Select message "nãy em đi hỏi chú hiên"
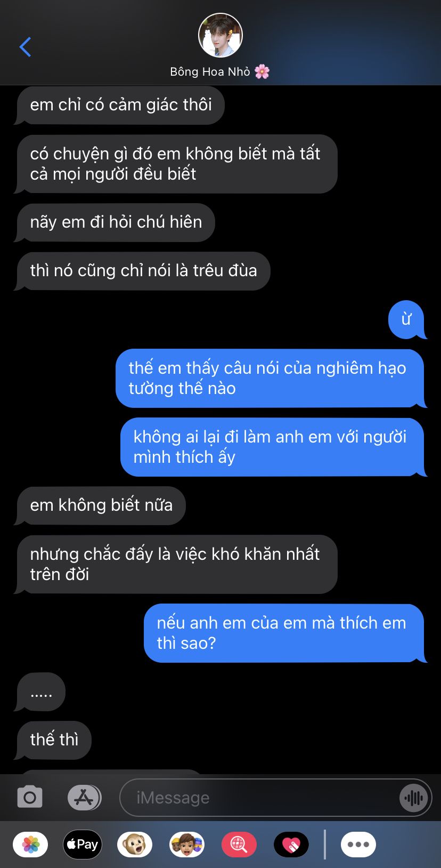 [116, 222]
